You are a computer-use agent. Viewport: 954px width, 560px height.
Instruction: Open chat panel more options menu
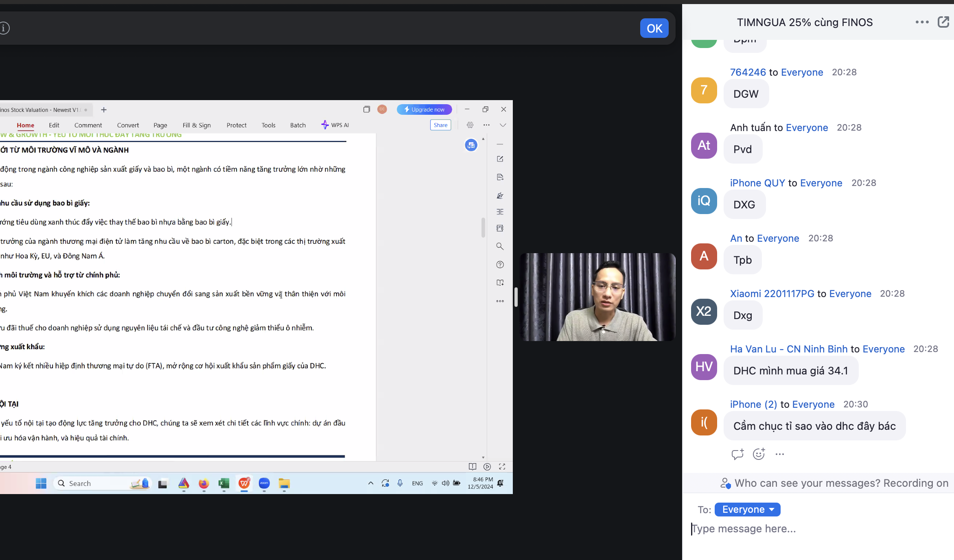coord(922,22)
